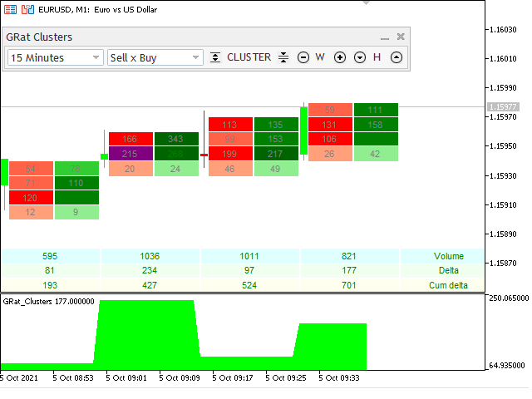Click the red list icon beside EURUSD title
532x399 pixels.
coord(10,9)
